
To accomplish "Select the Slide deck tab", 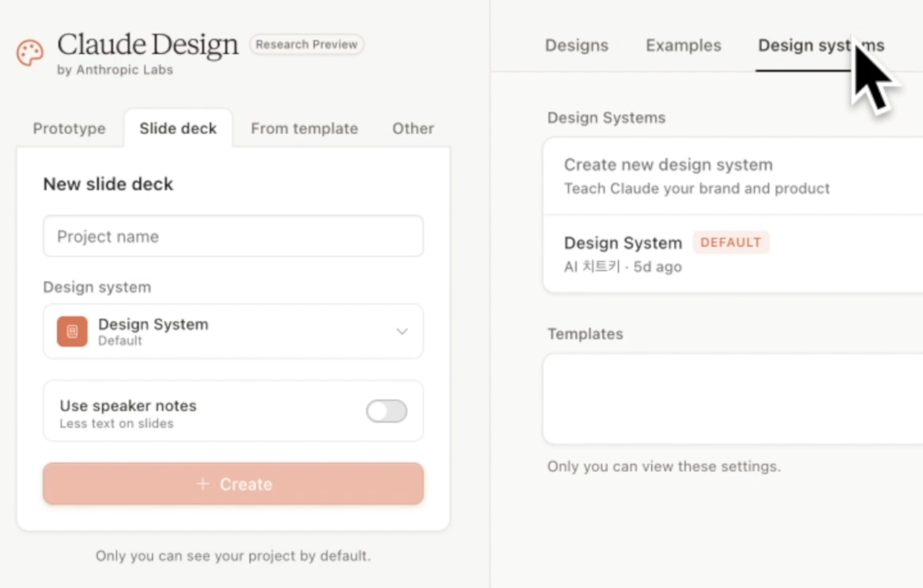I will 178,128.
